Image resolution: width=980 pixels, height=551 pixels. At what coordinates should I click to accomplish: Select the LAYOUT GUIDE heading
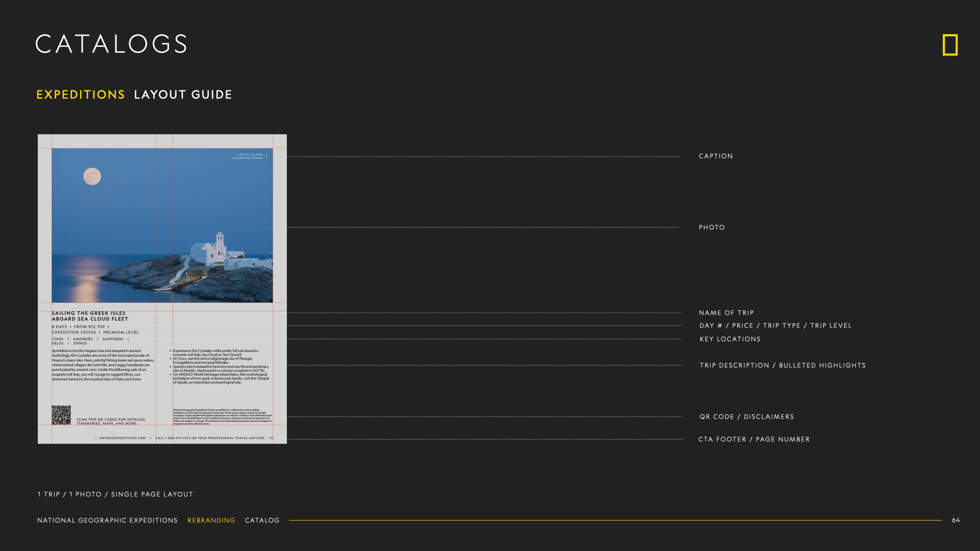tap(183, 95)
